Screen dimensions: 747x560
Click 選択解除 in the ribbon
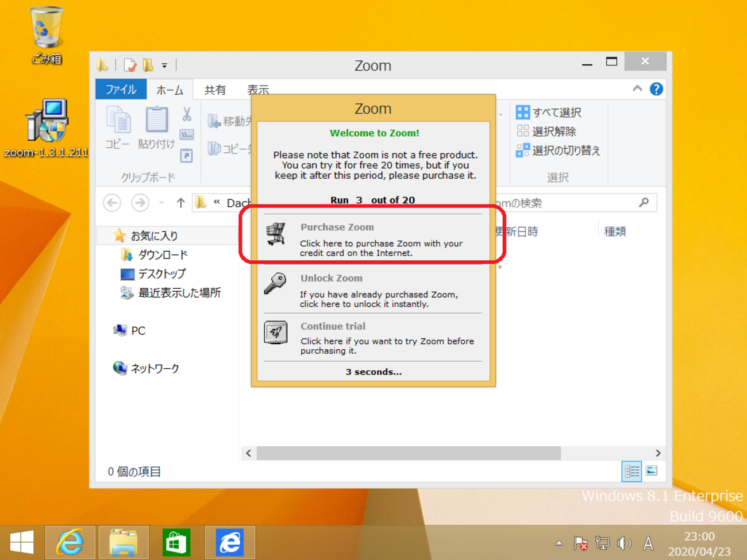(x=546, y=132)
